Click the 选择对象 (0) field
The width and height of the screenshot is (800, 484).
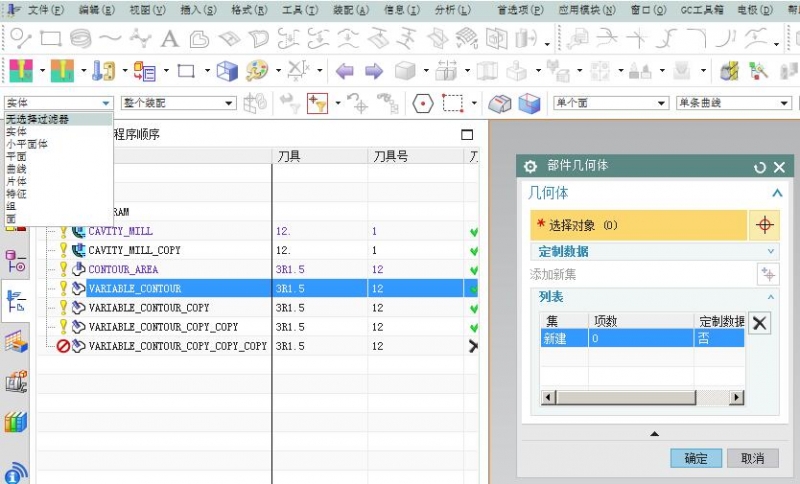click(x=638, y=225)
